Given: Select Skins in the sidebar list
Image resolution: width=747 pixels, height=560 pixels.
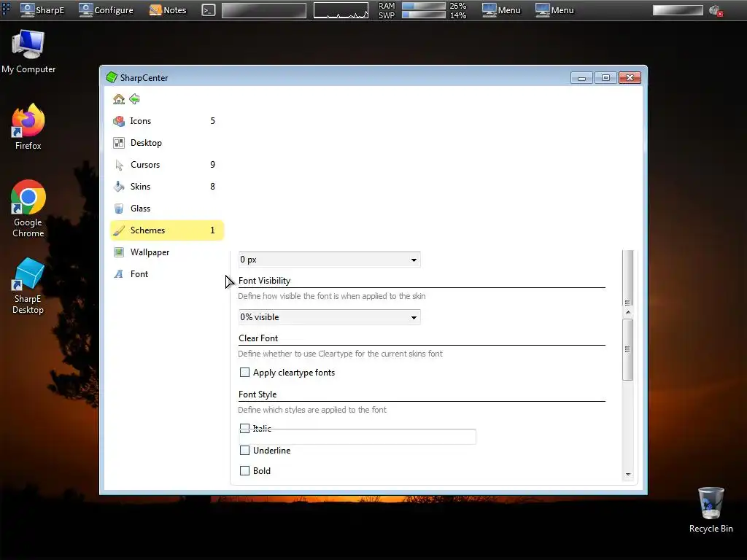Looking at the screenshot, I should tap(166, 187).
